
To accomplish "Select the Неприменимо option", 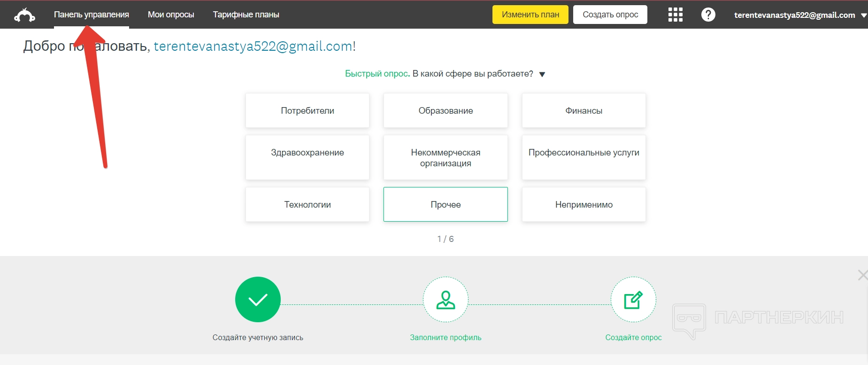I will click(584, 204).
